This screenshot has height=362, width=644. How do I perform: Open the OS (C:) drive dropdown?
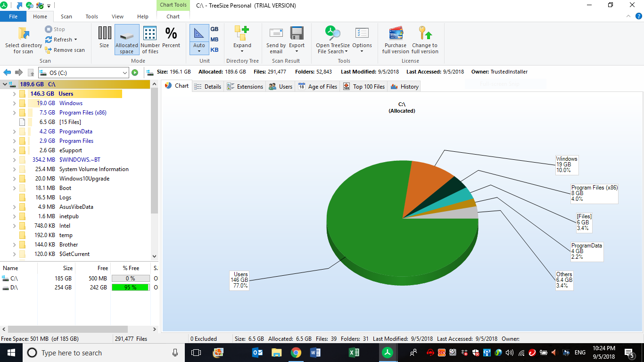125,73
